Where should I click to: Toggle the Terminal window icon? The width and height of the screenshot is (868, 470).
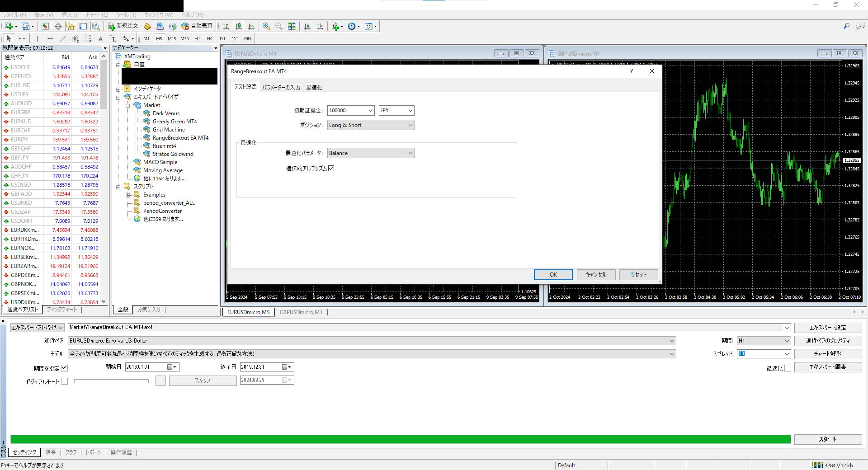83,26
